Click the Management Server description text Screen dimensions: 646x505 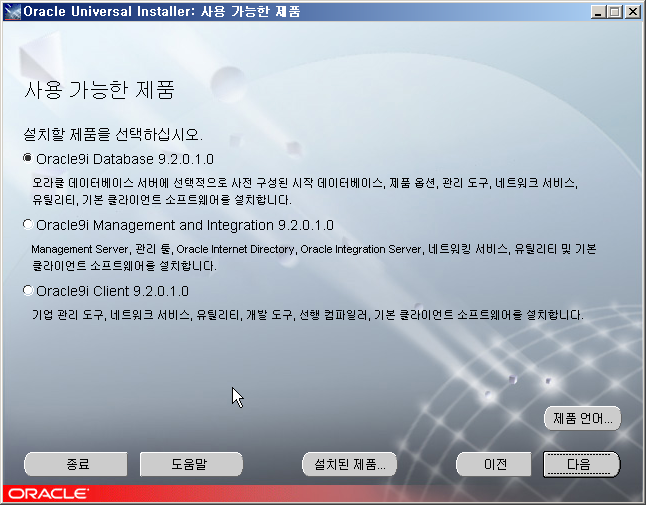pos(314,257)
